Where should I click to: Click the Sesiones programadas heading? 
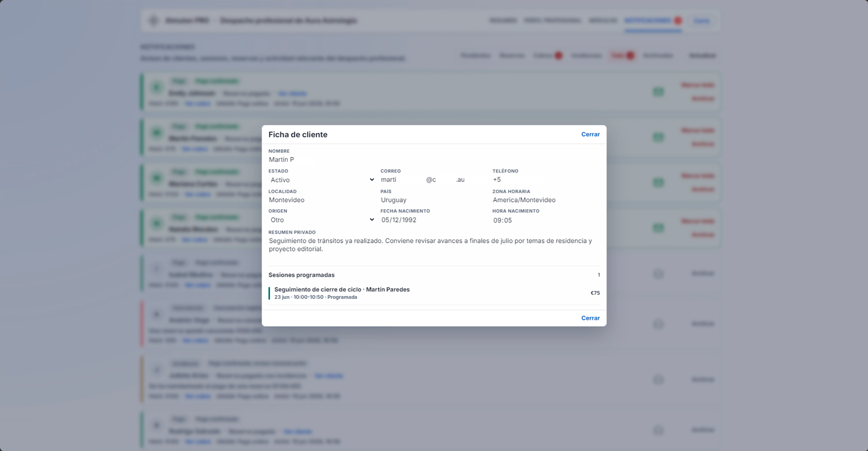pos(301,275)
